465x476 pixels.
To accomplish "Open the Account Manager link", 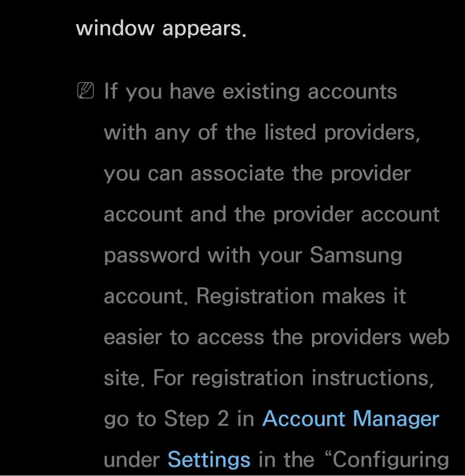I will tap(350, 419).
